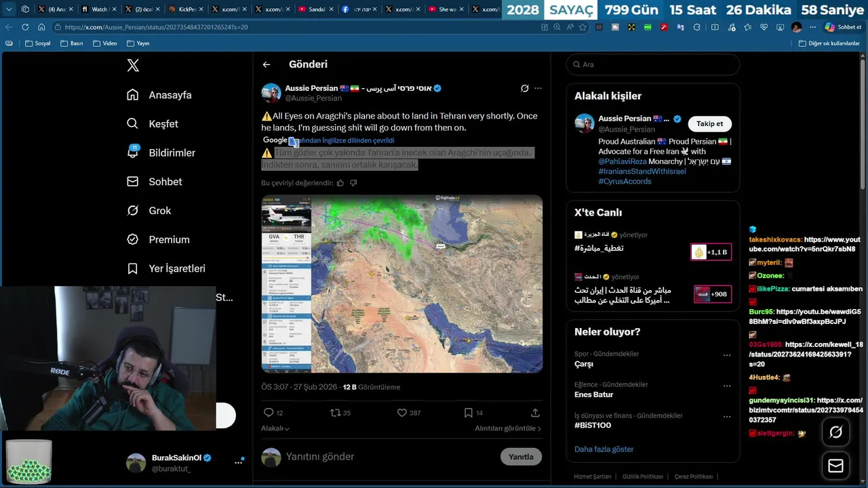868x488 pixels.
Task: Toggle split screen in browser toolbar
Action: 715,27
